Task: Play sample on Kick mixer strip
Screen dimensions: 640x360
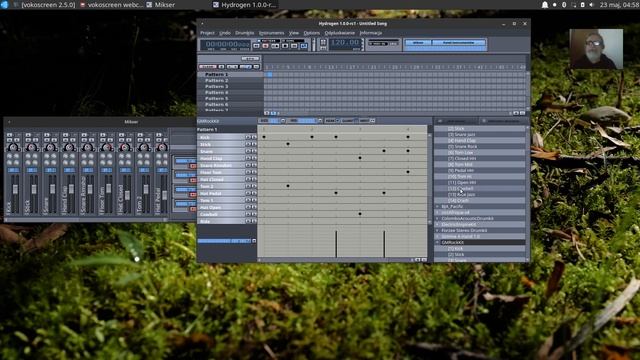Action: (x=9, y=135)
